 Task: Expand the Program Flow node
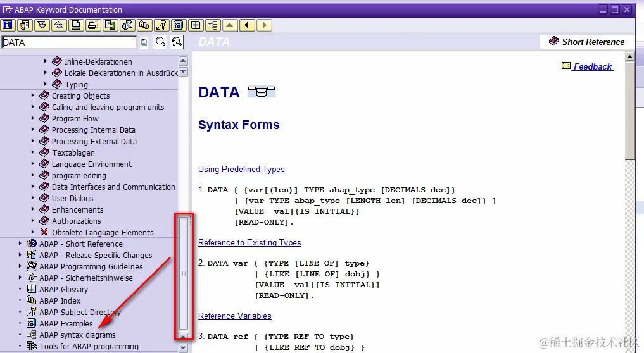(32, 118)
